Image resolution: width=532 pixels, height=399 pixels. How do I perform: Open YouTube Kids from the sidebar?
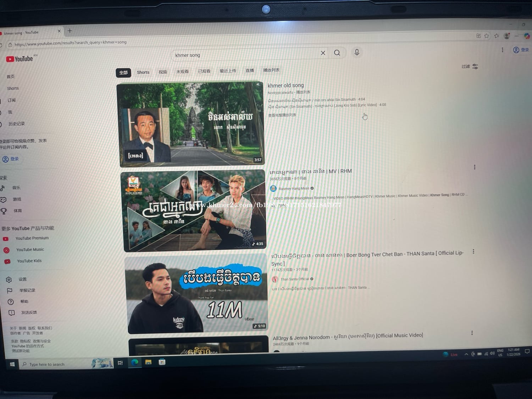pos(29,261)
